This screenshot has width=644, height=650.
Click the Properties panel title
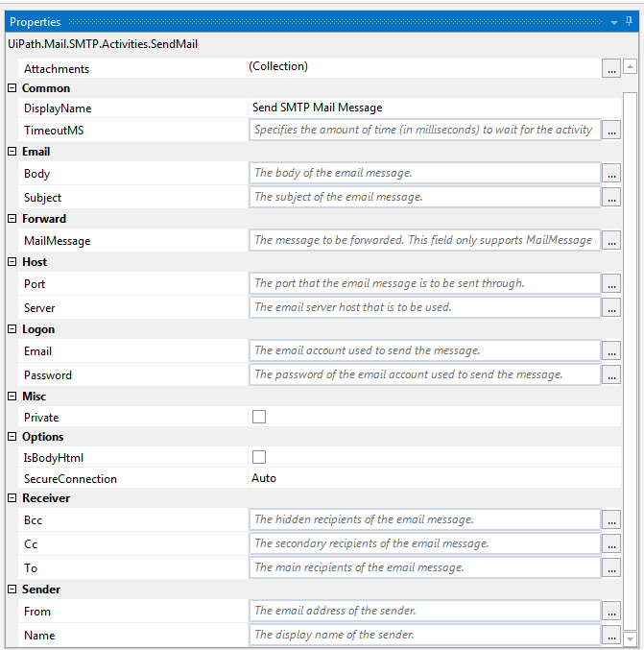click(x=36, y=22)
